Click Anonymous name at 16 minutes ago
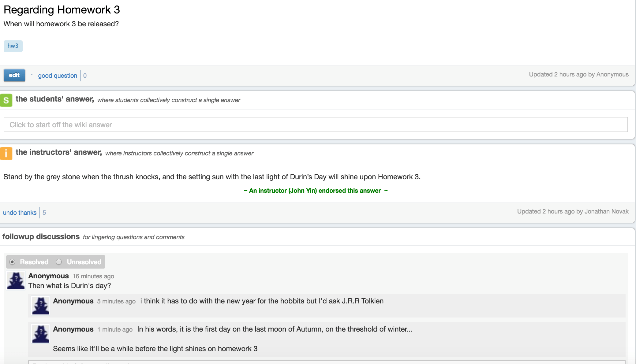 coord(48,276)
